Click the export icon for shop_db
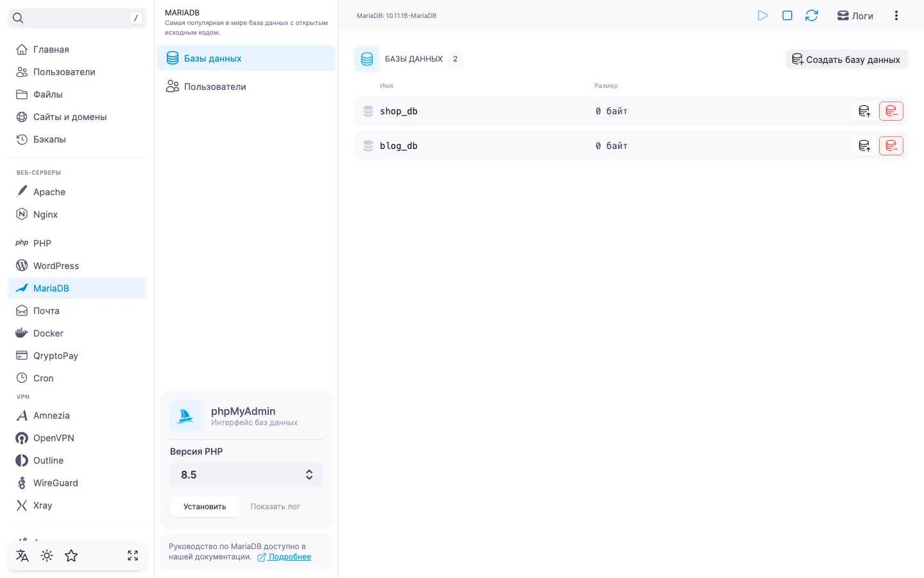 tap(864, 111)
